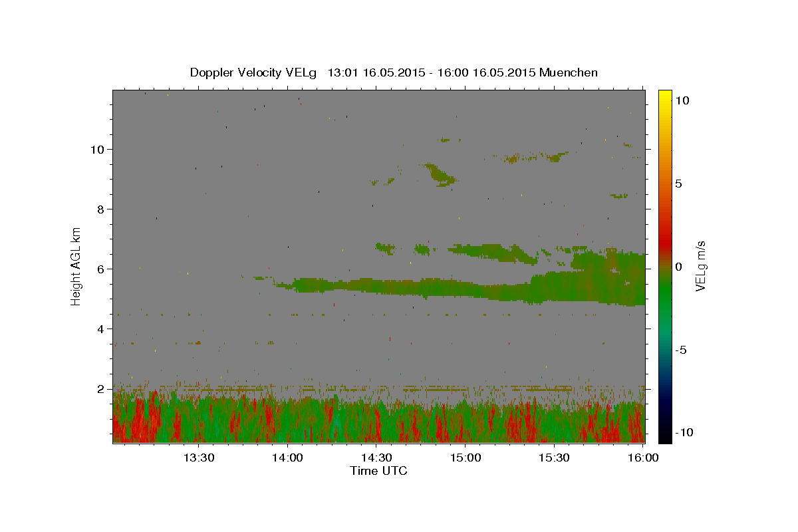Click the colorbar label '5'
Image resolution: width=798 pixels, height=532 pixels.
coord(678,183)
